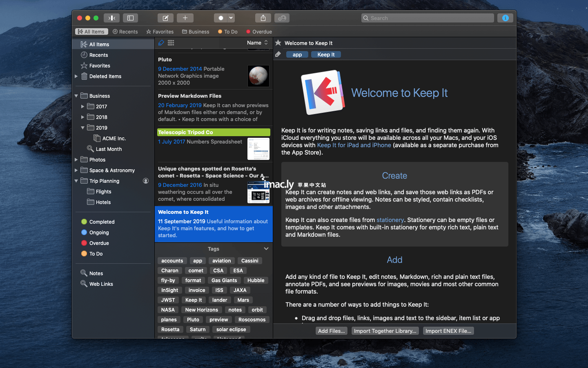
Task: Filter by the Hubble tag
Action: click(256, 280)
